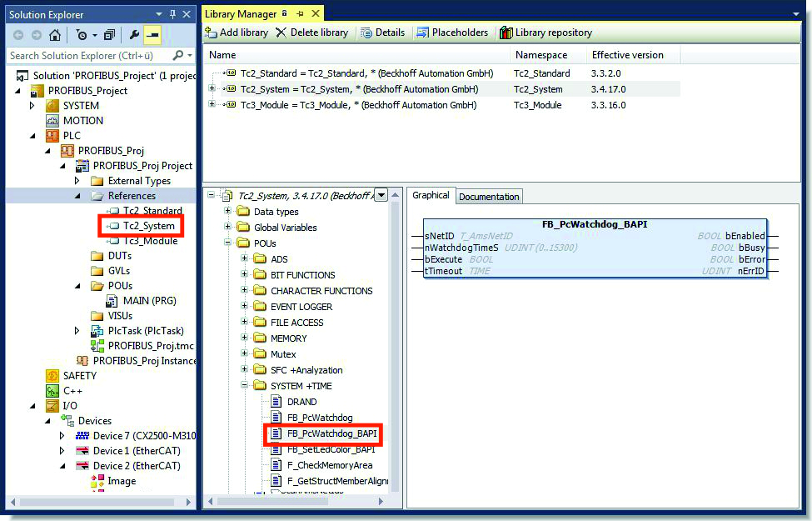
Task: Select the EVENT LOGGER folder
Action: [x=301, y=307]
